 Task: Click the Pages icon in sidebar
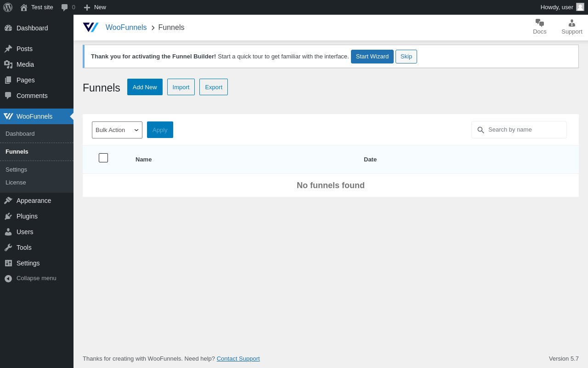click(x=8, y=80)
